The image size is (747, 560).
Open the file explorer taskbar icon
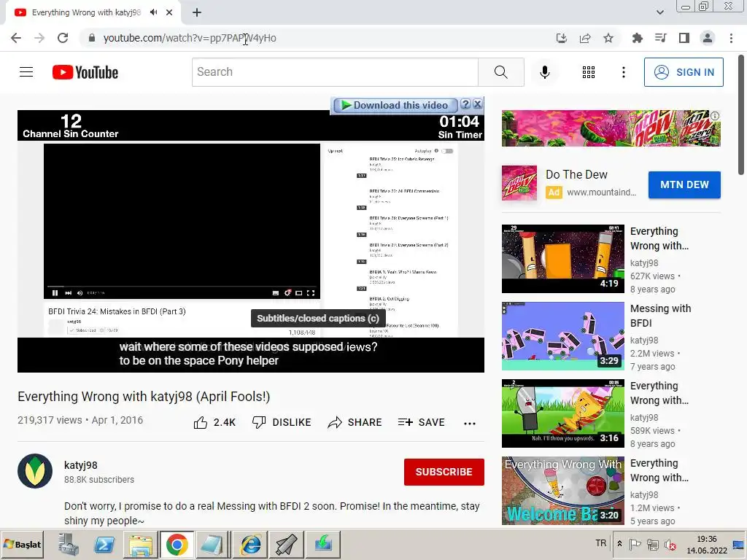tap(140, 544)
